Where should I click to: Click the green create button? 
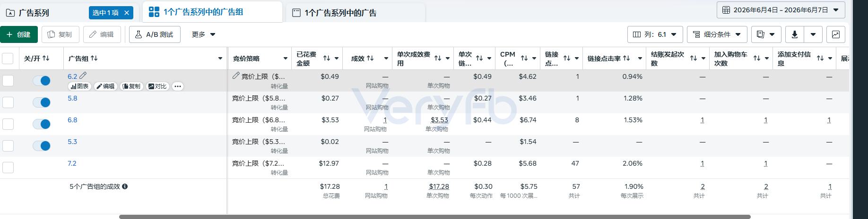[18, 34]
